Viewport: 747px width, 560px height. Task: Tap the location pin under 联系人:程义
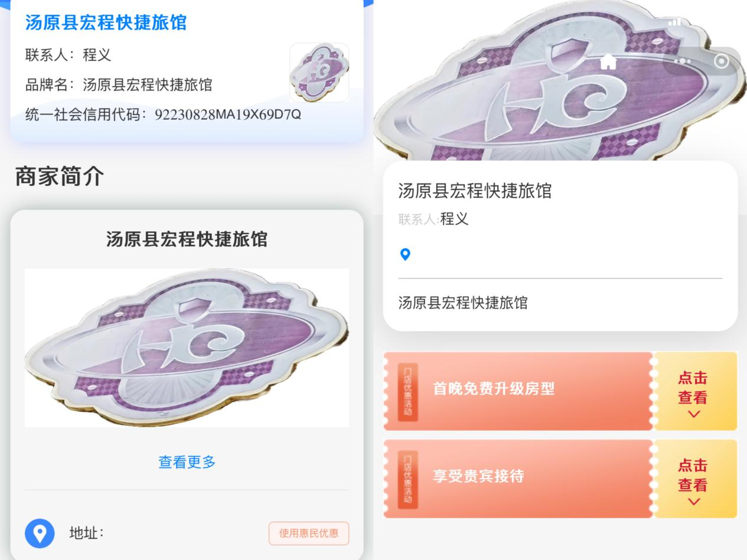(405, 254)
